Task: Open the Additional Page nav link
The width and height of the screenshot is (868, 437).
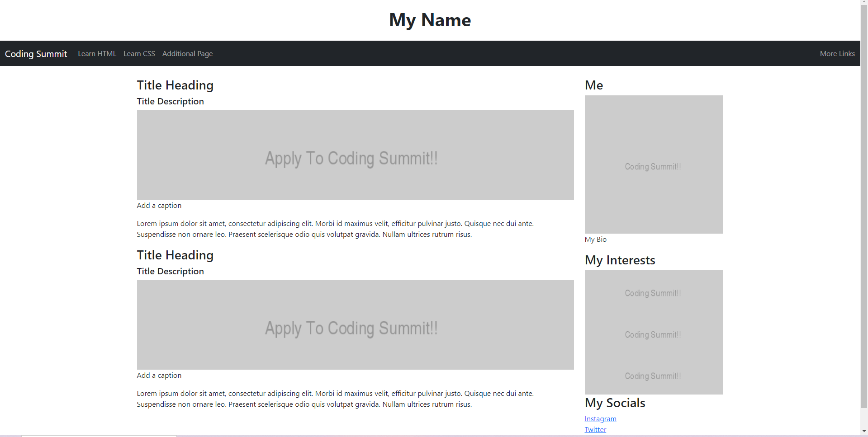Action: (187, 53)
